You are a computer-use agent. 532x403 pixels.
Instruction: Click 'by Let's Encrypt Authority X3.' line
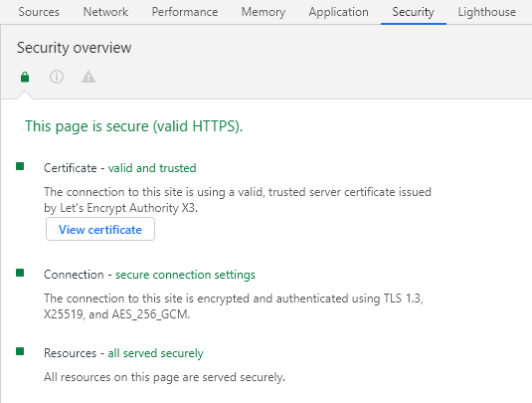pos(120,208)
